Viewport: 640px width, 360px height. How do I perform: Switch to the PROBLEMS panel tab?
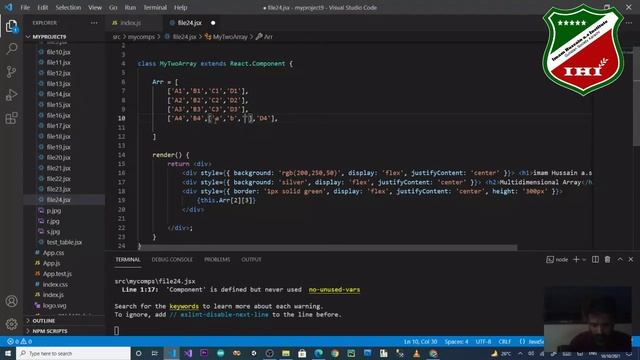217,260
